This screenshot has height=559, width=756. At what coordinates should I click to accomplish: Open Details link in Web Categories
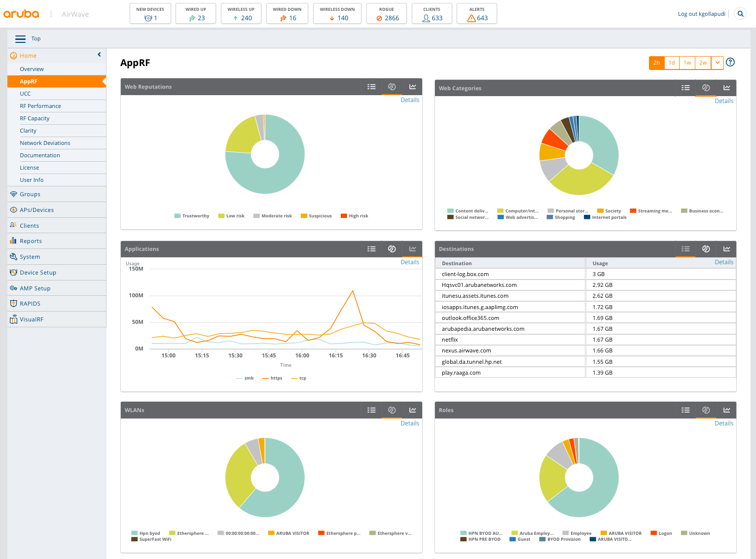coord(723,101)
